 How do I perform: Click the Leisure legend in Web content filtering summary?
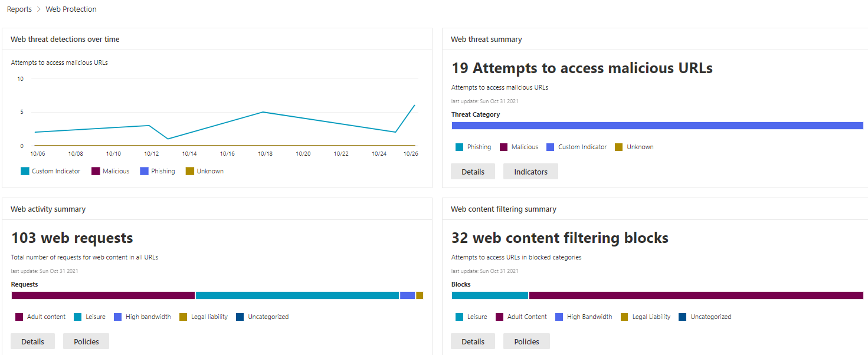pyautogui.click(x=457, y=317)
